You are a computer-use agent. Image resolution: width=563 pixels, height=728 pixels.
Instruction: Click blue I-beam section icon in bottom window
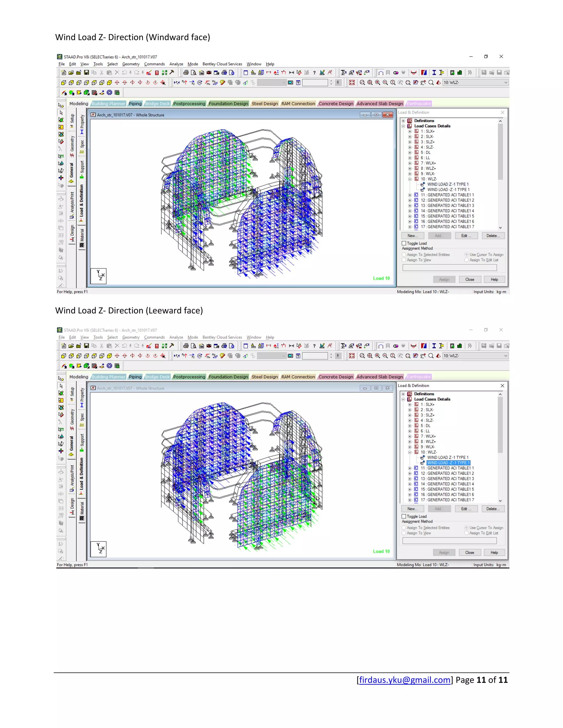(434, 346)
